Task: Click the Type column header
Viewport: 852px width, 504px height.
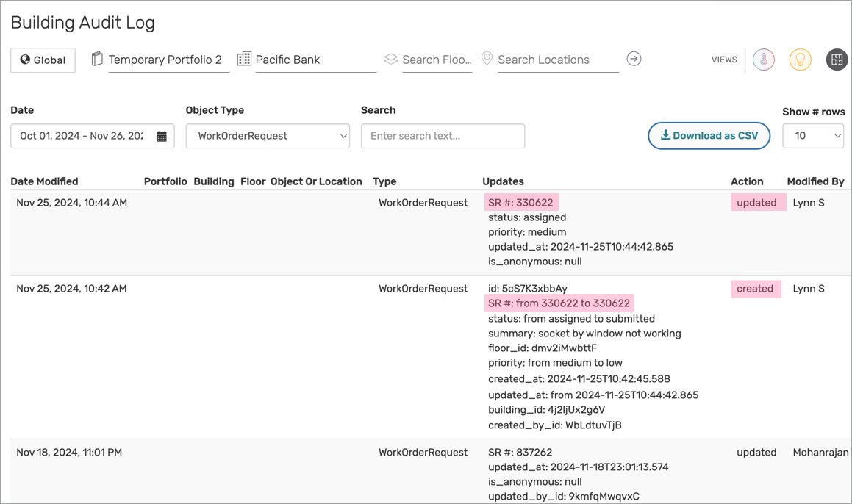Action: pyautogui.click(x=384, y=181)
